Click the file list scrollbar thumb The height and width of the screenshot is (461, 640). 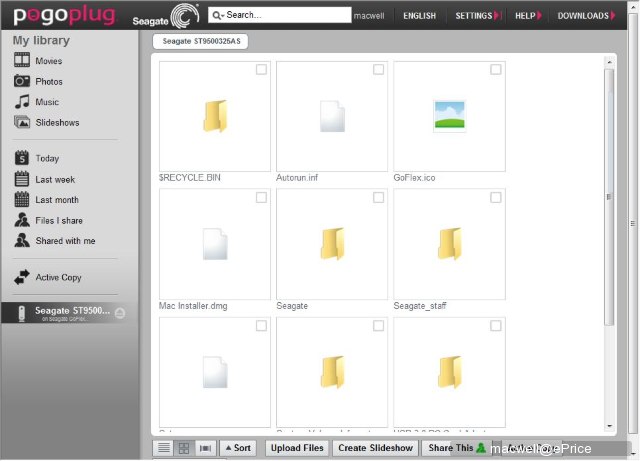pyautogui.click(x=609, y=197)
